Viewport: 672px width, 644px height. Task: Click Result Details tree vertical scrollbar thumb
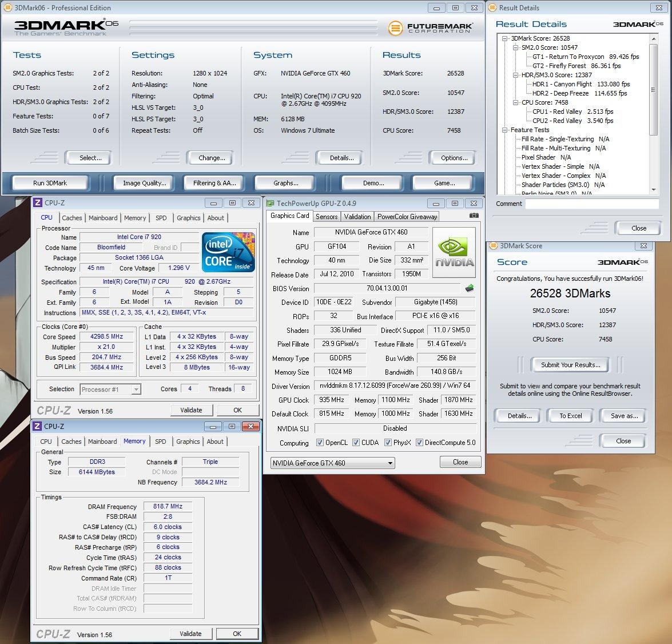click(x=653, y=90)
